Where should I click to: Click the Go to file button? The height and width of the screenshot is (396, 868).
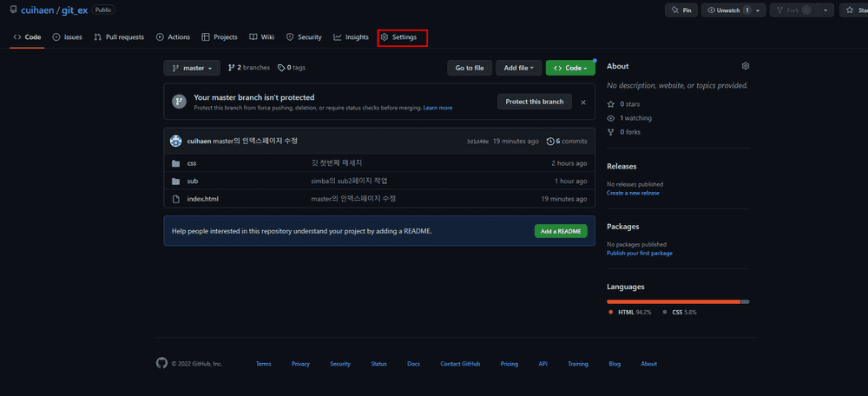pyautogui.click(x=470, y=68)
